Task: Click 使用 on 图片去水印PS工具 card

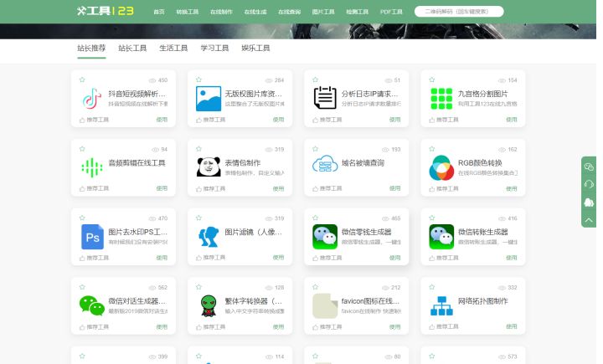Action: (x=162, y=258)
